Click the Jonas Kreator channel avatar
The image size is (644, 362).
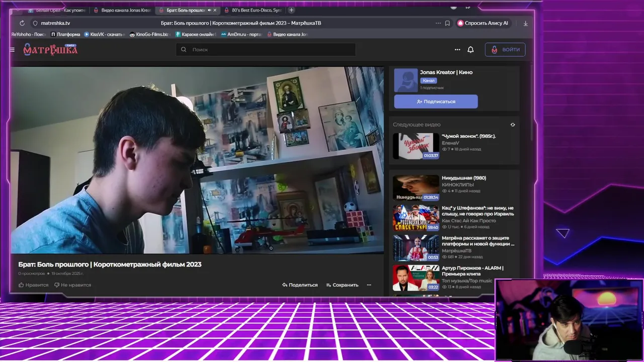(406, 80)
